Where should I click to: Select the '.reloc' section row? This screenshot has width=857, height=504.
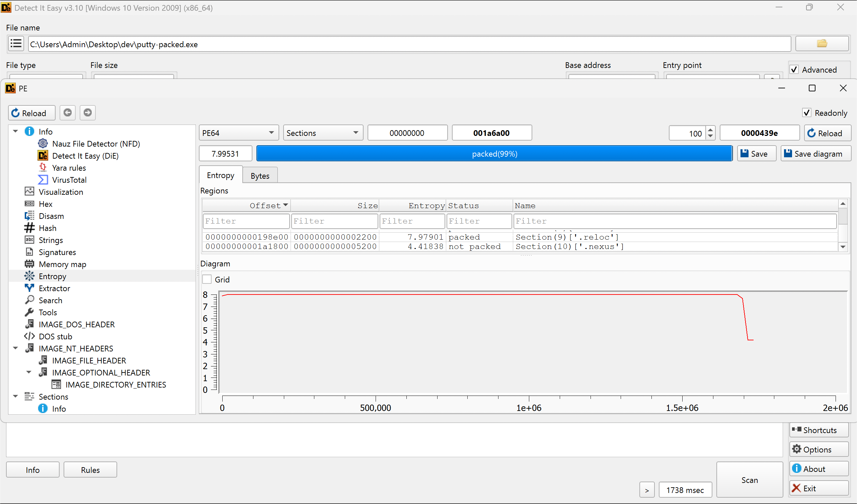pyautogui.click(x=520, y=237)
